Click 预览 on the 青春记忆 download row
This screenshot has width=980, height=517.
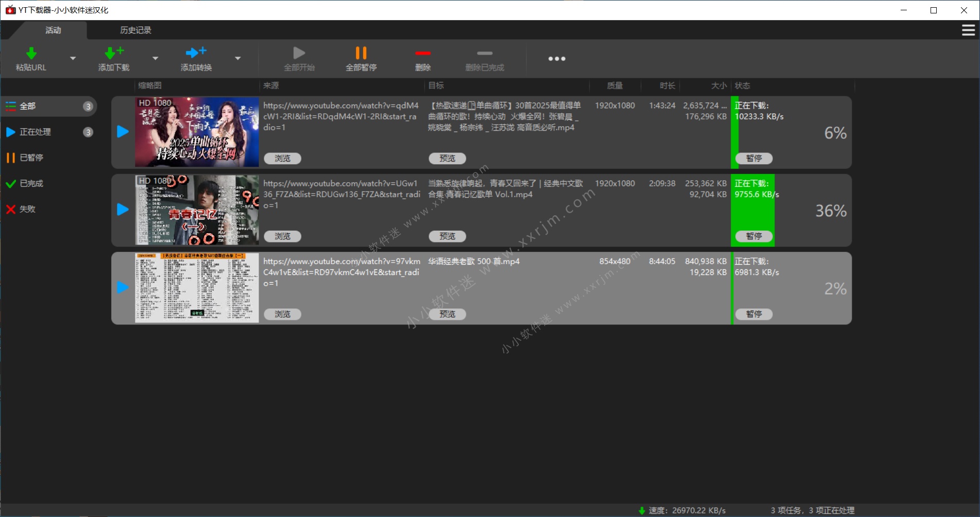(x=447, y=236)
